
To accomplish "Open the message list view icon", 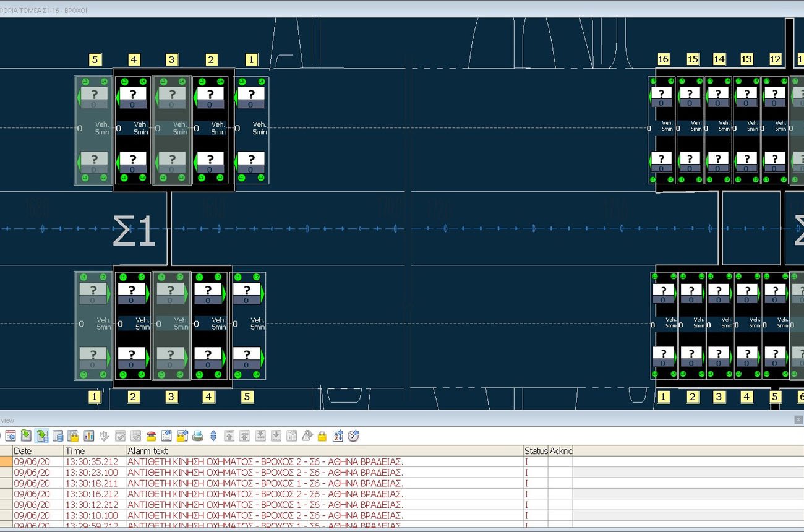I will pos(11,436).
